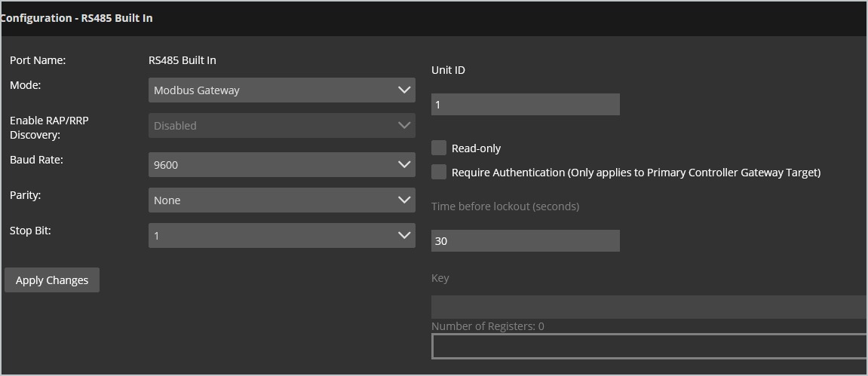This screenshot has height=376, width=868.
Task: Click the chevron arrow on the Baud Rate field
Action: pyautogui.click(x=404, y=164)
